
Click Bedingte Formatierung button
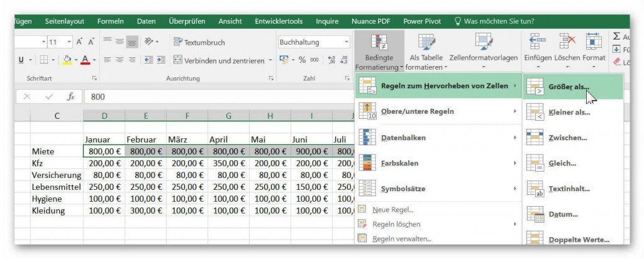point(379,51)
